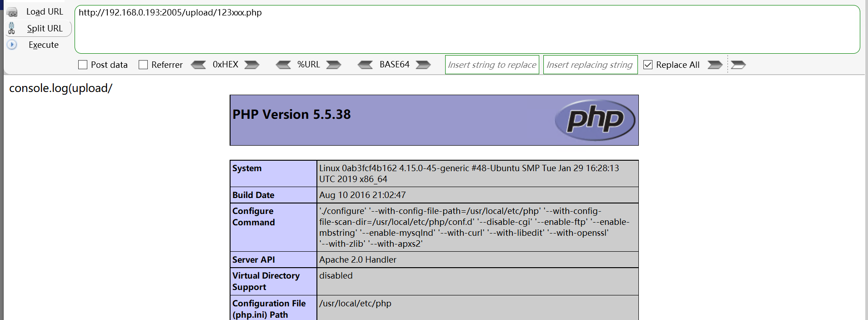Click Execute to run the request
Screen dimensions: 868x320
(44, 45)
